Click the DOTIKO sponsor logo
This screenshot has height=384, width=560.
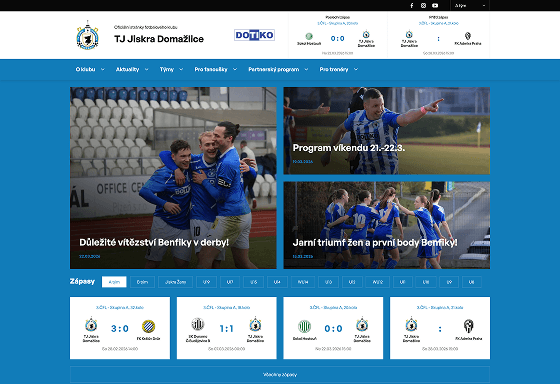click(x=254, y=35)
